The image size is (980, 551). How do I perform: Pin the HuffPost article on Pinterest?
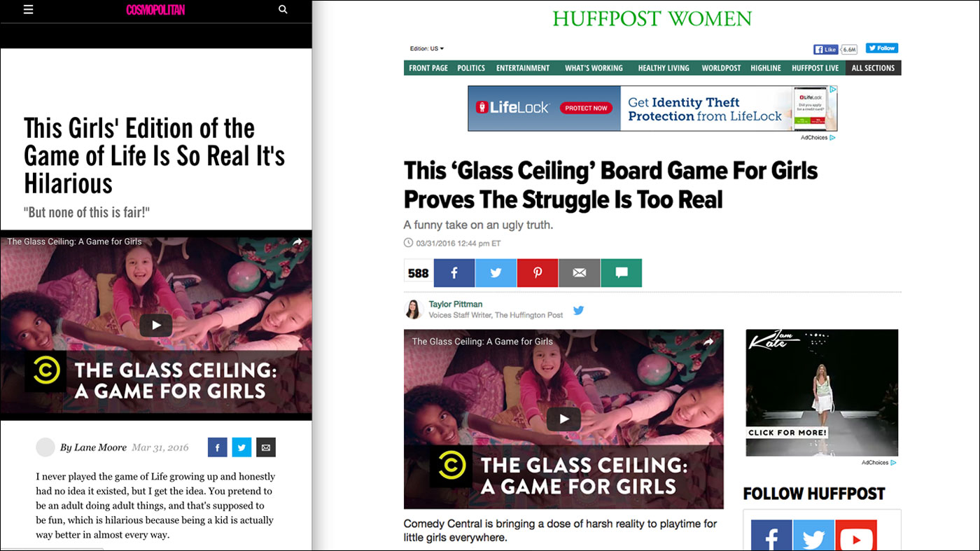(x=538, y=273)
